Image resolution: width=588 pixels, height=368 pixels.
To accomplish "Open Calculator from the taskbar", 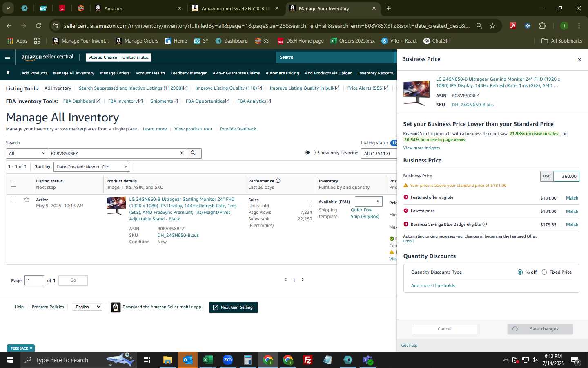I will [248, 360].
